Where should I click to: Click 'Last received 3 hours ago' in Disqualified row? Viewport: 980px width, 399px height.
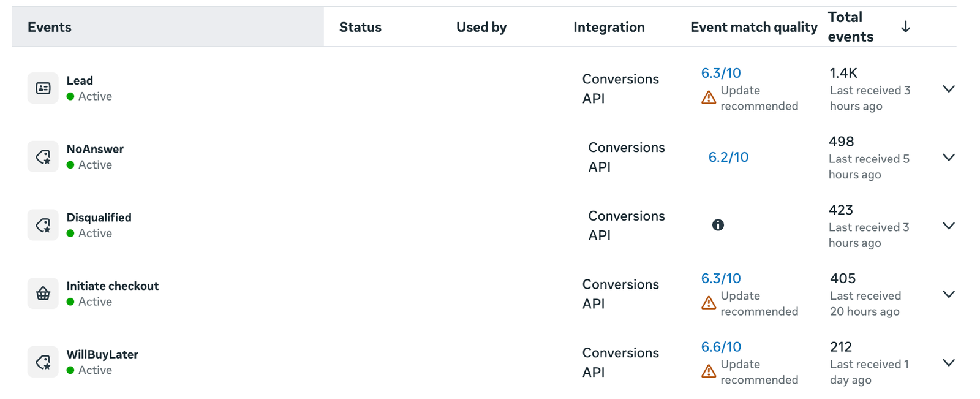pos(869,235)
